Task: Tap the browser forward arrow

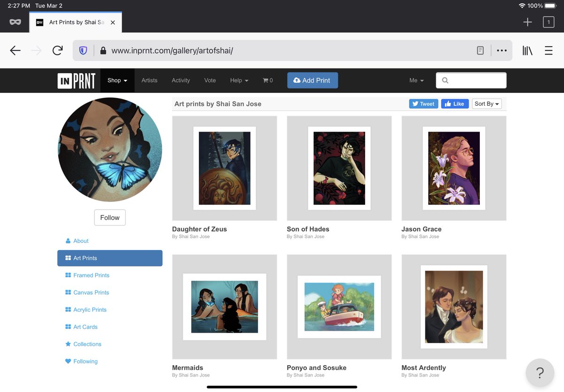Action: (x=36, y=50)
